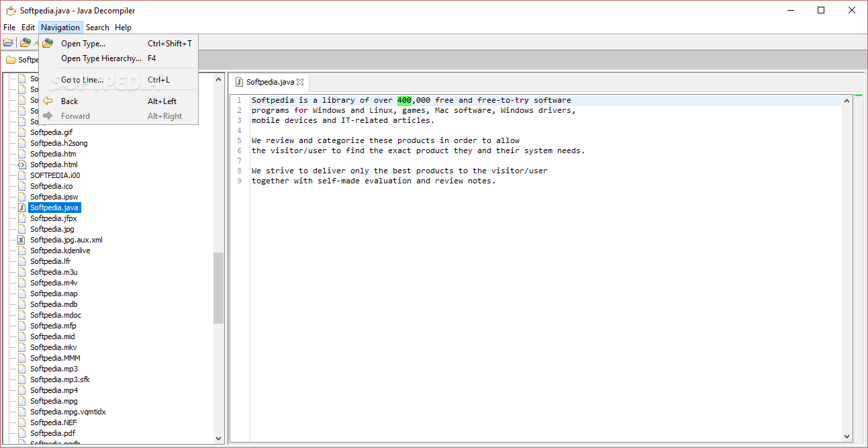Screen dimensions: 868x448
Task: Click the file tree vertical scrollbar thumb
Action: pyautogui.click(x=219, y=288)
